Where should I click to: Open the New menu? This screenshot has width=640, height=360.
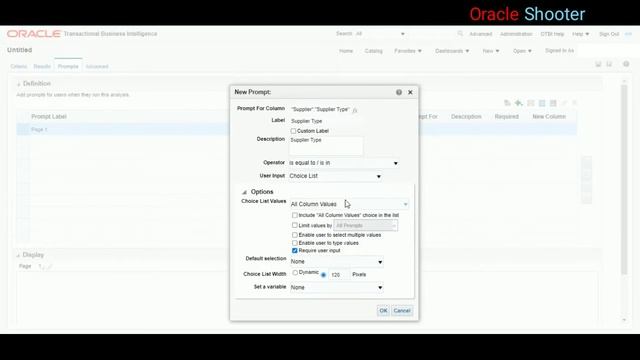pyautogui.click(x=491, y=51)
